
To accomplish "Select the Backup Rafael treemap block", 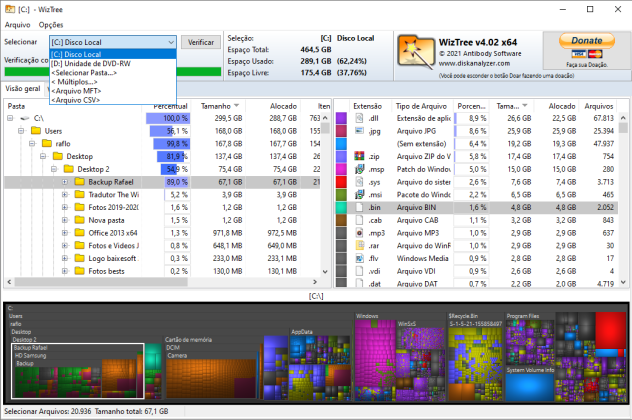I will tap(78, 371).
